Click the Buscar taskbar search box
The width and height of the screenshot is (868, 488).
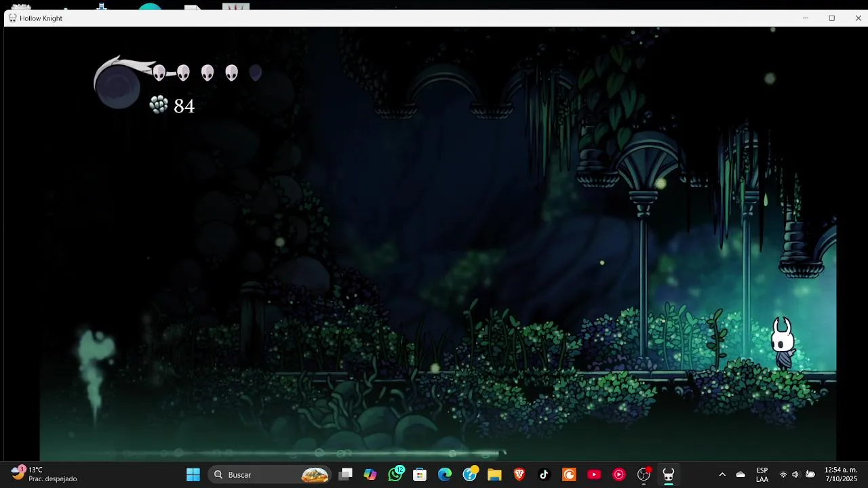tap(271, 474)
